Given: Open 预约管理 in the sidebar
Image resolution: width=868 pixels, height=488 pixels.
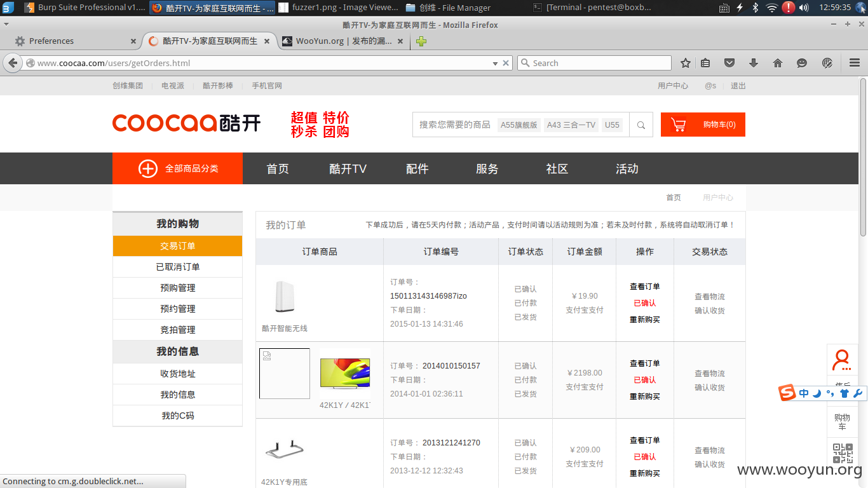Looking at the screenshot, I should [178, 309].
